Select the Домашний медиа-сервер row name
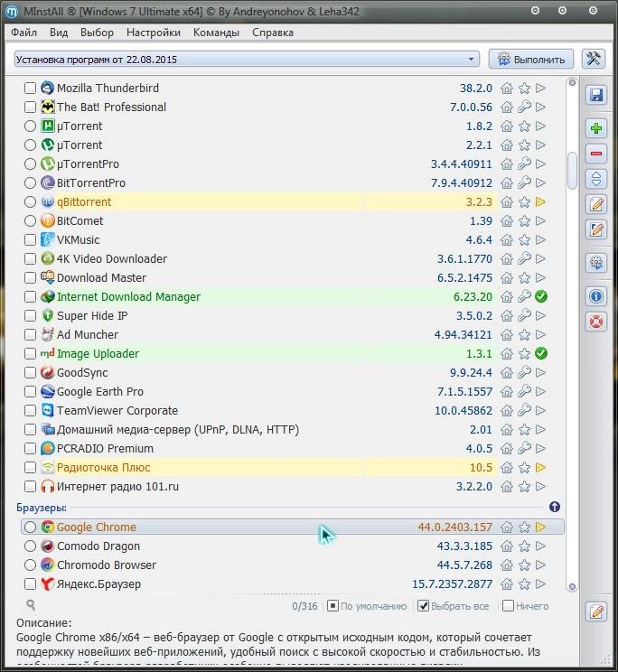Screen dimensions: 618x672 pyautogui.click(x=178, y=429)
